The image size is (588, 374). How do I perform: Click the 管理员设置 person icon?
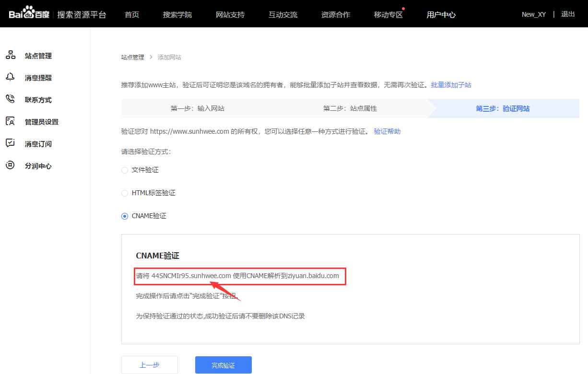click(x=10, y=121)
